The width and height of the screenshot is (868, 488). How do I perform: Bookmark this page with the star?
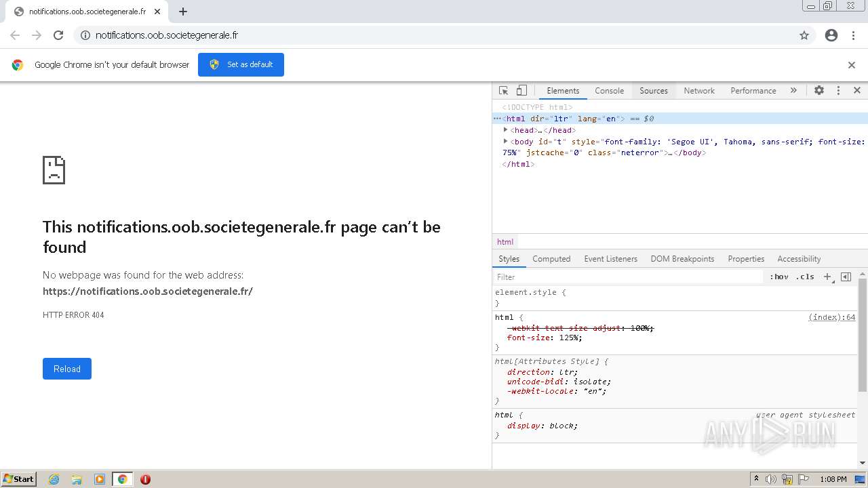point(804,35)
